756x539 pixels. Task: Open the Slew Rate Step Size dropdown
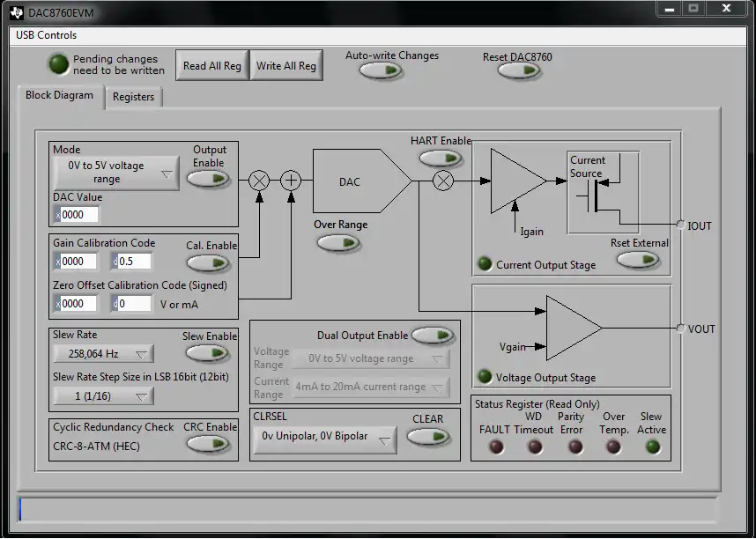click(104, 396)
